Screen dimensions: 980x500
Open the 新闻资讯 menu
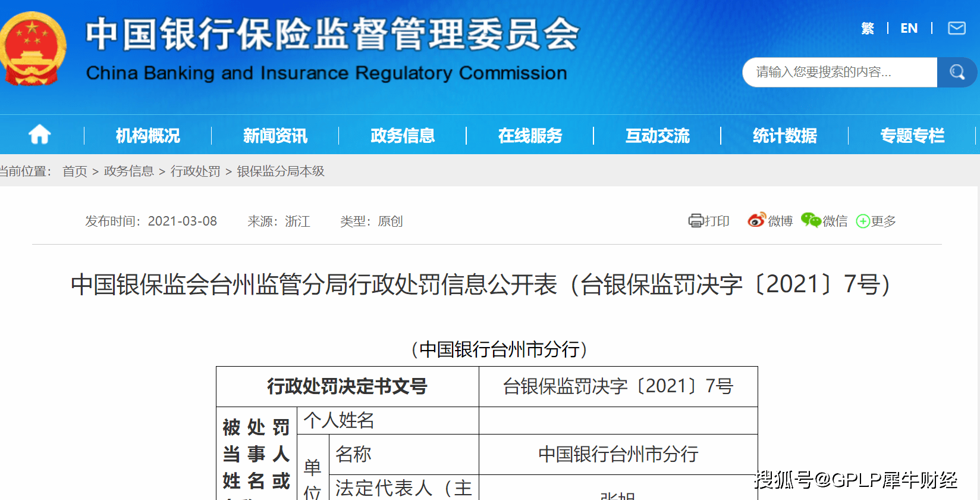pos(275,136)
